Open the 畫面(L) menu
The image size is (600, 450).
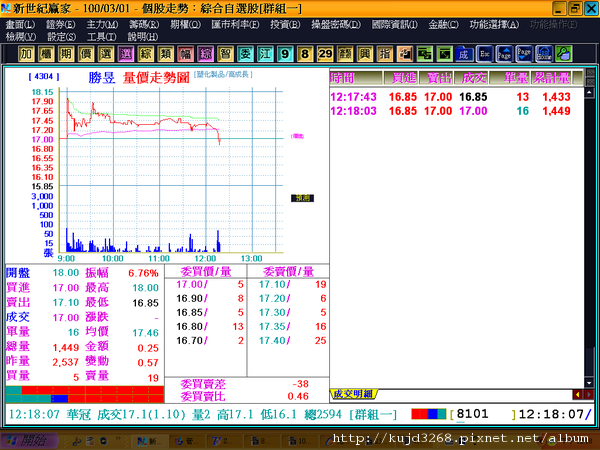(x=20, y=24)
